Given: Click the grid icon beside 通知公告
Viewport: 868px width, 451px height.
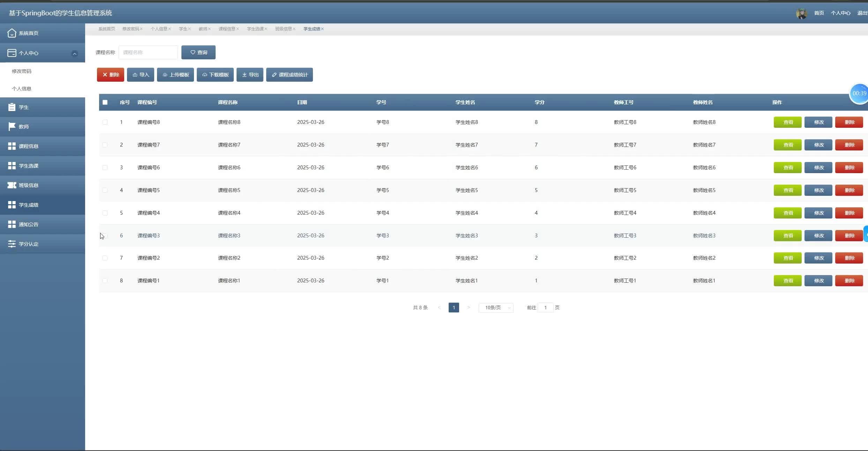Looking at the screenshot, I should point(12,224).
